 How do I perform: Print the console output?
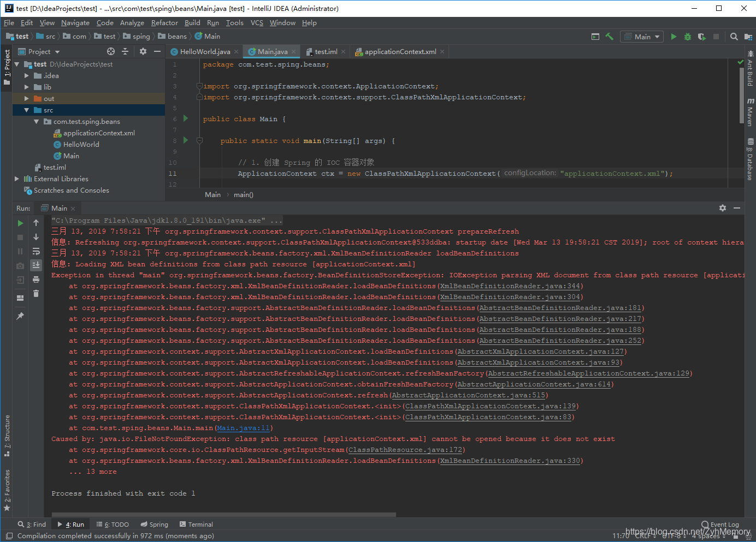point(36,279)
